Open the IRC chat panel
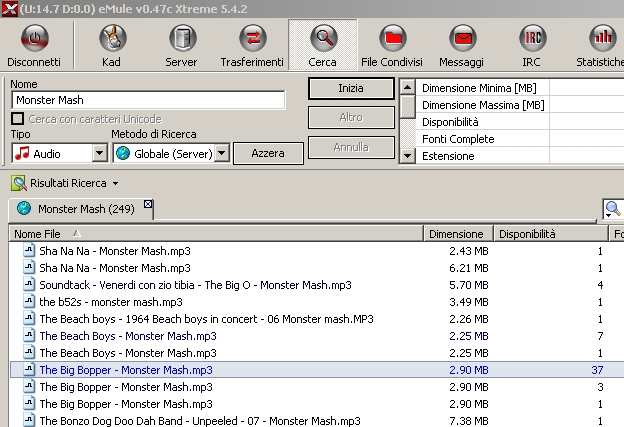The height and width of the screenshot is (427, 624). click(x=532, y=46)
